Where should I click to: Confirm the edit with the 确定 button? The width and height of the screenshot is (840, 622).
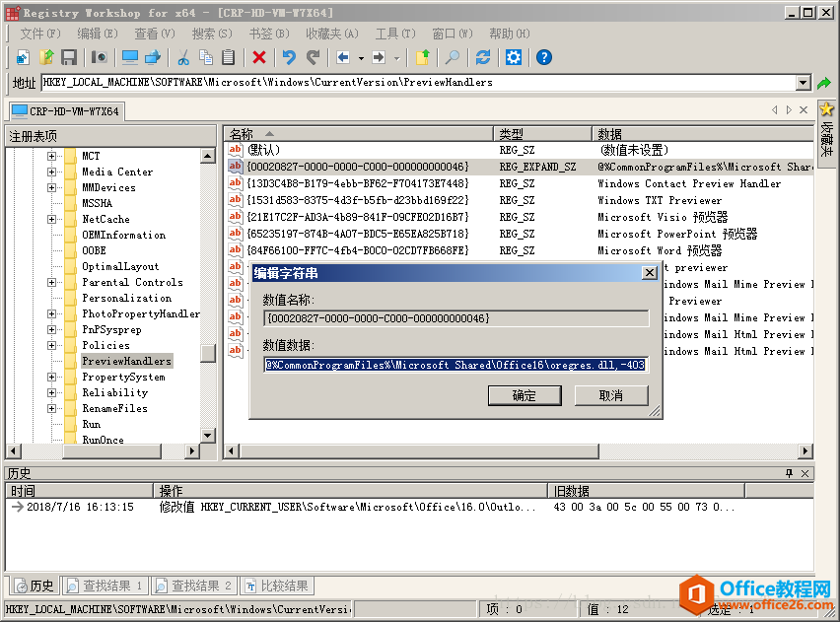point(525,395)
